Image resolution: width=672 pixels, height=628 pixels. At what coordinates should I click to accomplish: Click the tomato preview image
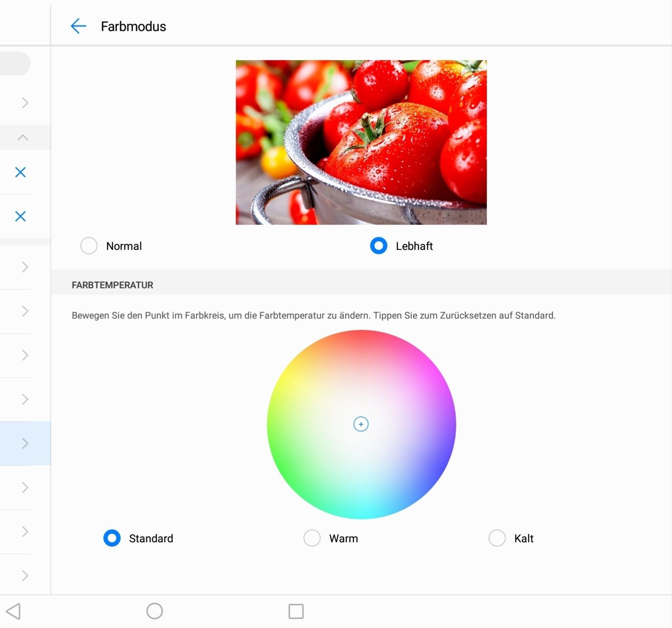pyautogui.click(x=361, y=142)
